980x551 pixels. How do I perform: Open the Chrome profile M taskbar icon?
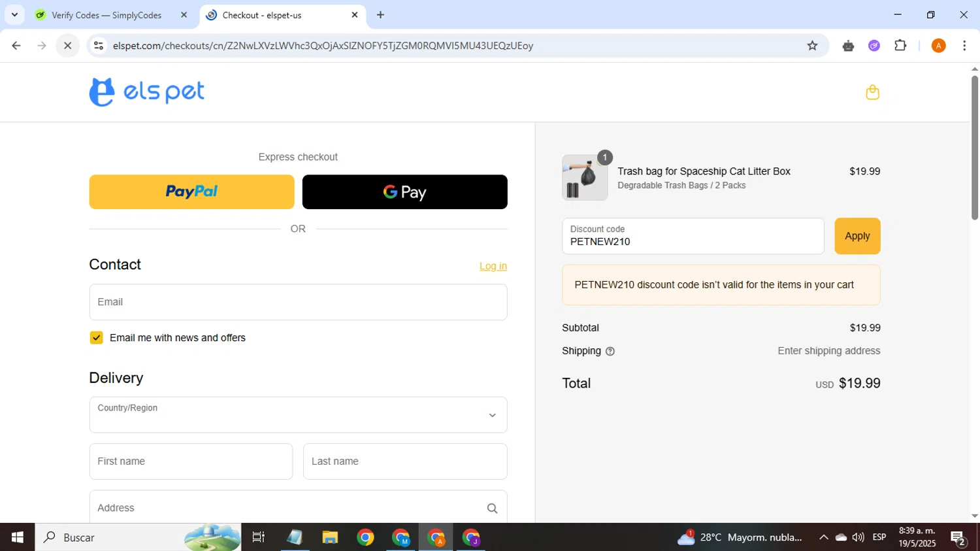pos(400,537)
